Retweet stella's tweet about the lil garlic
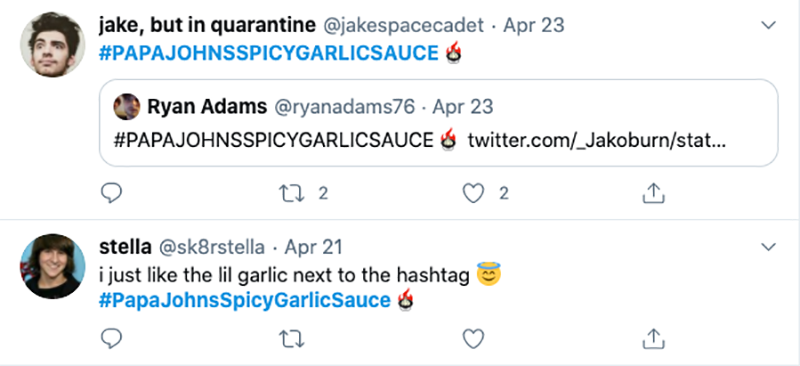This screenshot has height=366, width=800. (292, 338)
